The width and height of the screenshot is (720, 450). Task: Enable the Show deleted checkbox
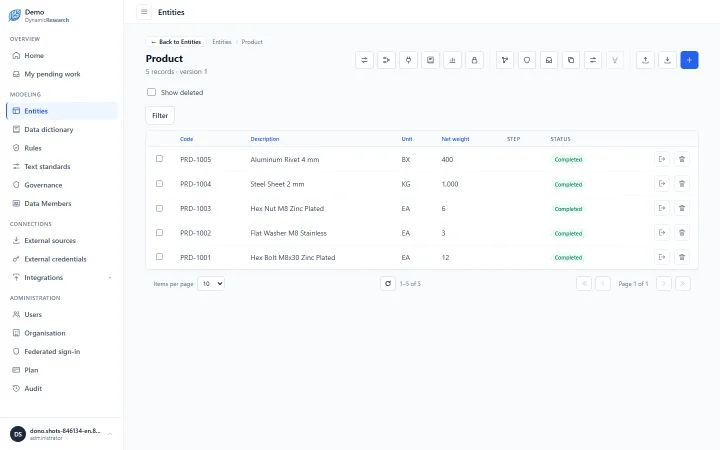(x=152, y=92)
